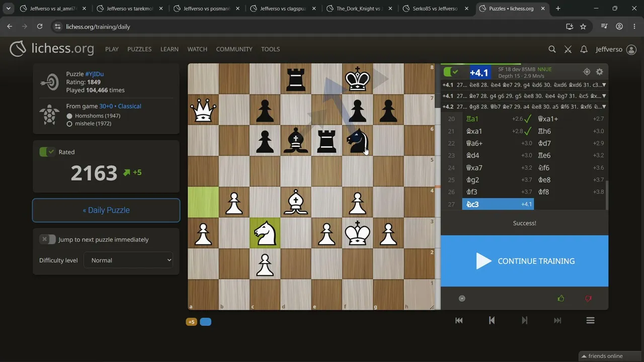The height and width of the screenshot is (362, 644).
Task: Open the PLAY menu
Action: (112, 49)
